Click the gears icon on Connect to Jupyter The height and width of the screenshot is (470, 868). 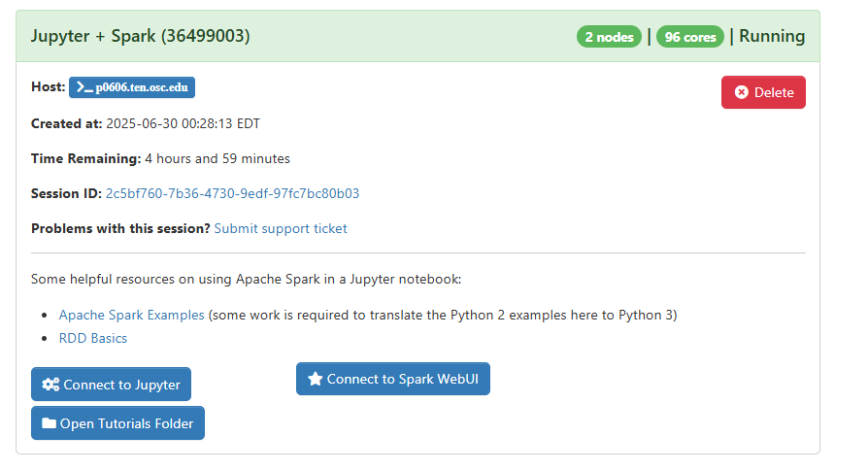[50, 385]
